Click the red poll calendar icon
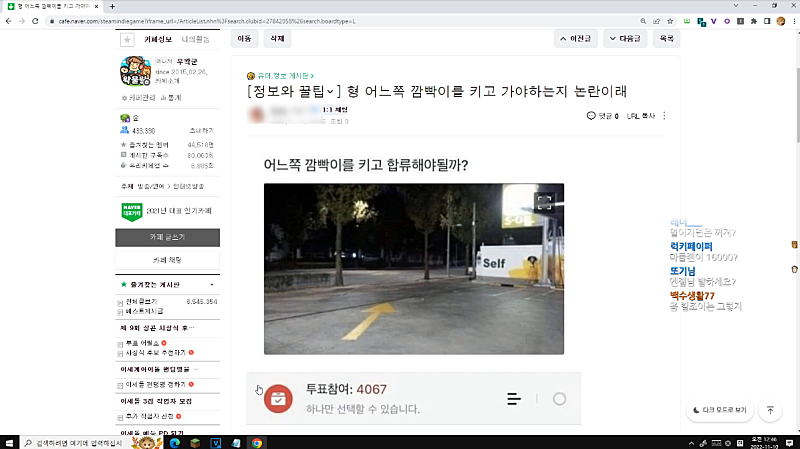This screenshot has height=449, width=800. [278, 398]
